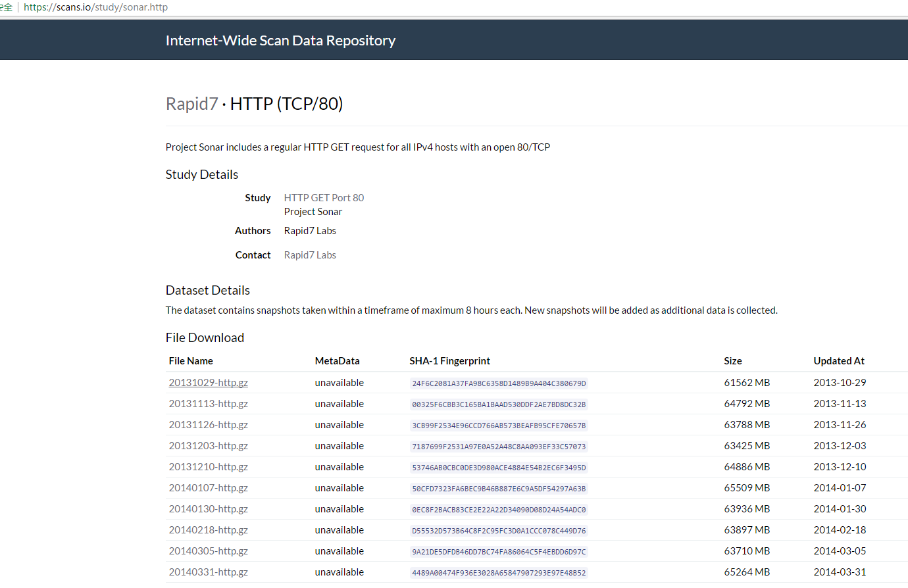This screenshot has height=588, width=908.
Task: Click the 64886 MB size value
Action: point(747,466)
